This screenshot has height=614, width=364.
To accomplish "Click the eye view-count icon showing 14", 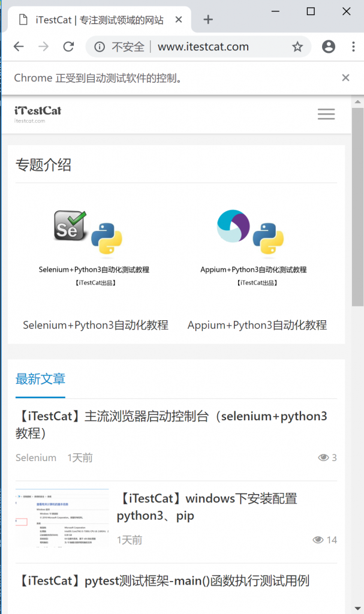I will (x=318, y=540).
